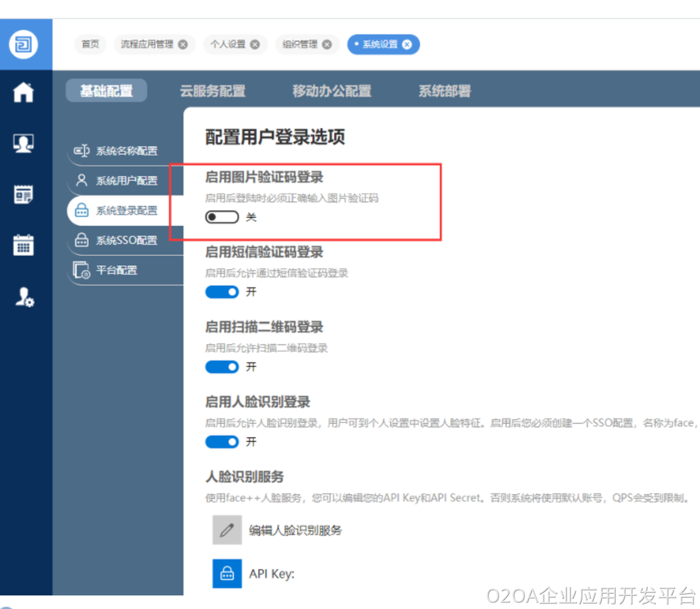
Task: Go to 首页 tab
Action: click(90, 44)
